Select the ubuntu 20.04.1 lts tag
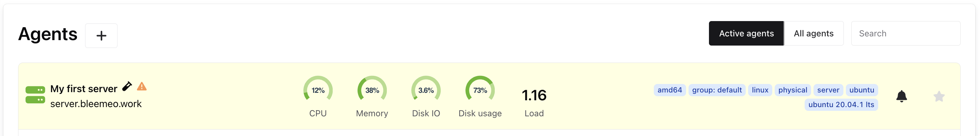 (x=841, y=104)
